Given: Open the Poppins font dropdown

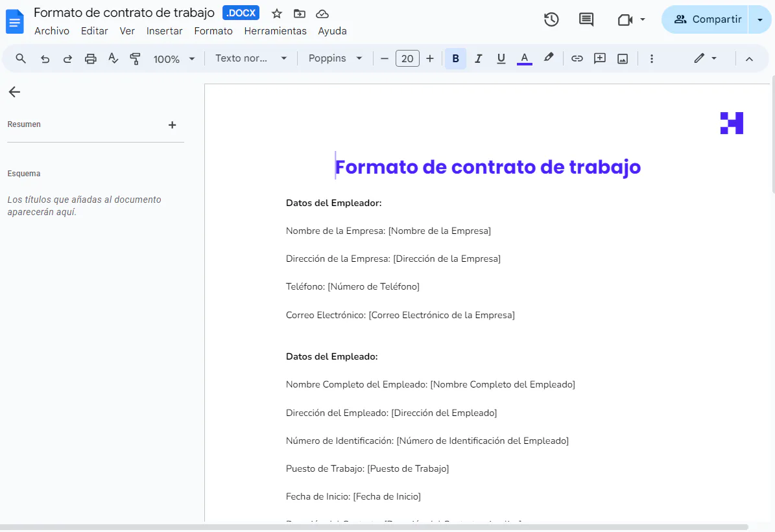Looking at the screenshot, I should [x=334, y=58].
